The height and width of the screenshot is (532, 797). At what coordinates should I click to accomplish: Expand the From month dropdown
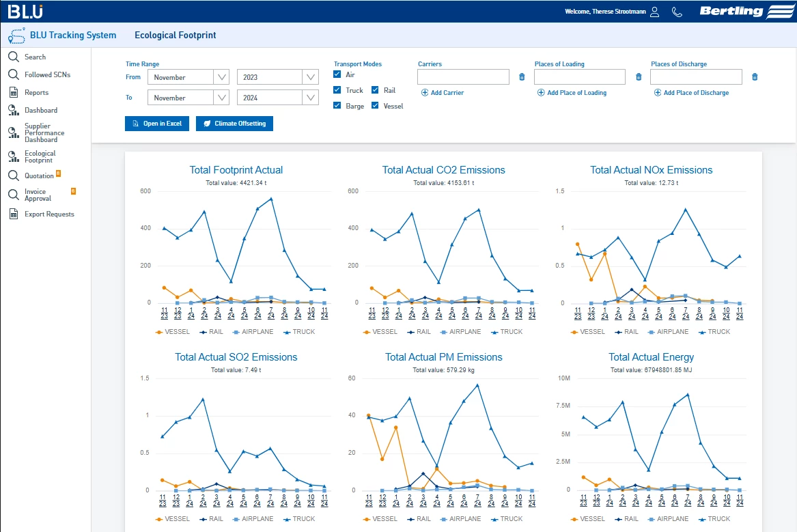click(222, 77)
